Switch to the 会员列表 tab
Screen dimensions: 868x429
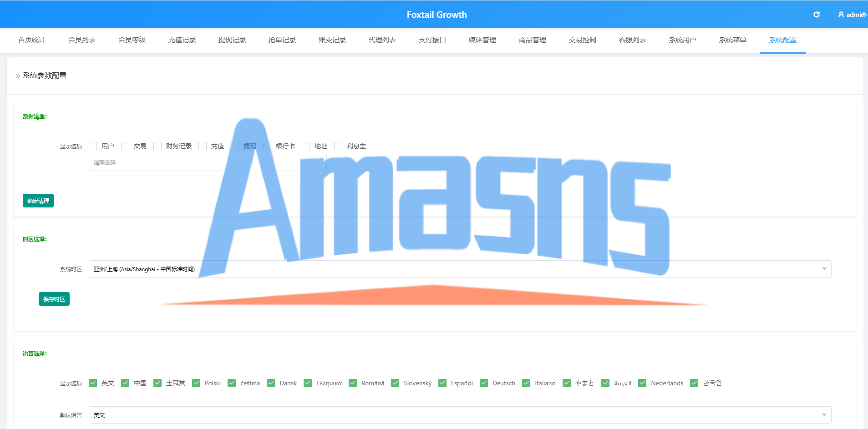82,40
